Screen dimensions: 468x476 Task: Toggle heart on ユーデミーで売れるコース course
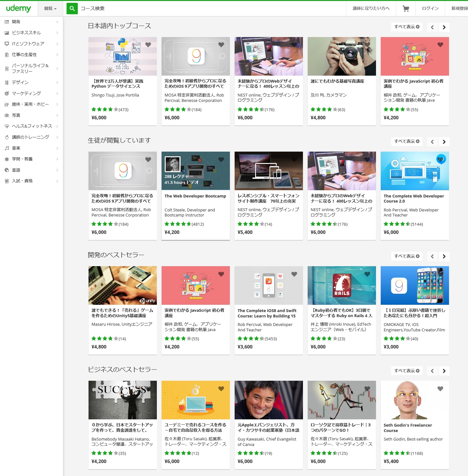point(221,389)
